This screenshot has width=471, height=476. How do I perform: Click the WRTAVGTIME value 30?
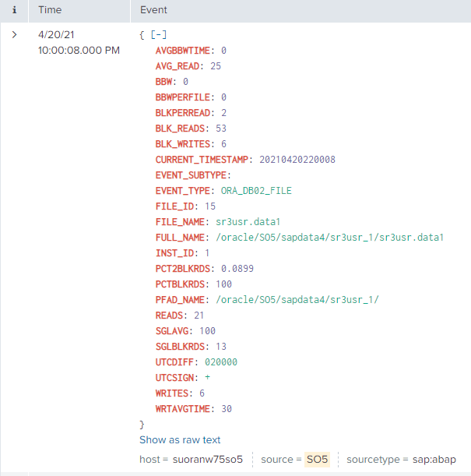[227, 409]
